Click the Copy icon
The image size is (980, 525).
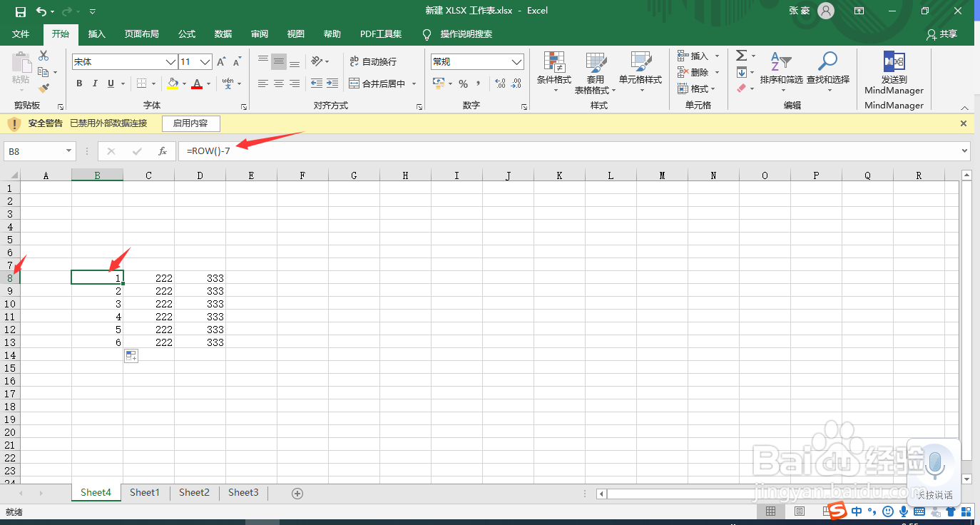(44, 72)
